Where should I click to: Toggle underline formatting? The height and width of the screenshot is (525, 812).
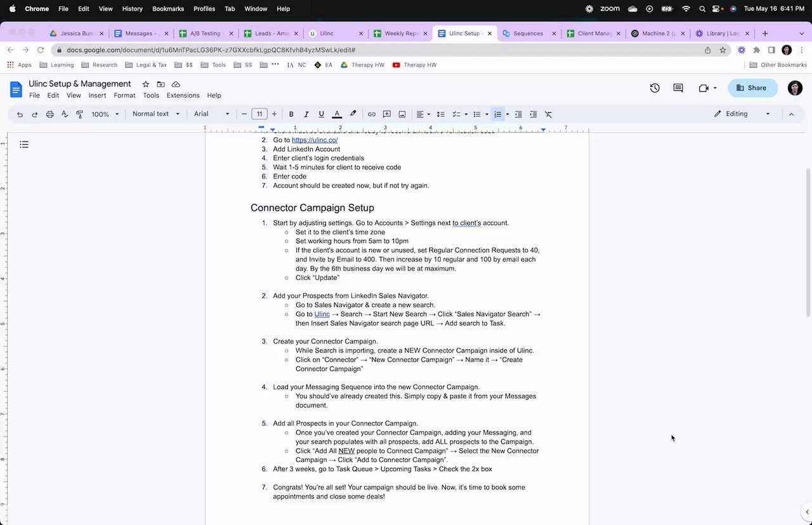[322, 114]
